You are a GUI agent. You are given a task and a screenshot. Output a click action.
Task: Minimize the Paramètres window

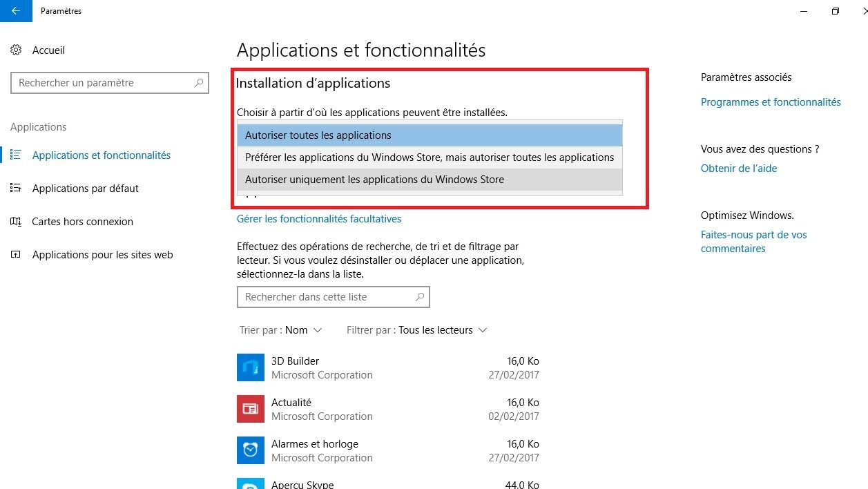[804, 11]
